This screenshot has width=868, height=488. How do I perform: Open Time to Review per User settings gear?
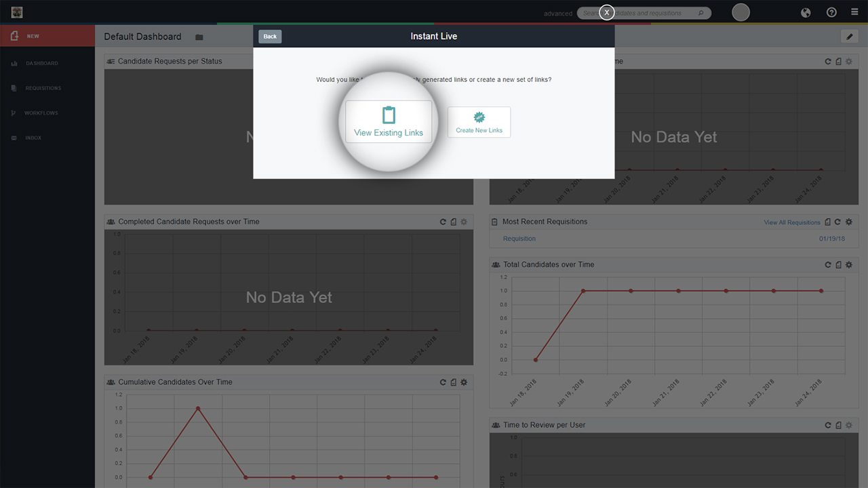click(x=849, y=425)
